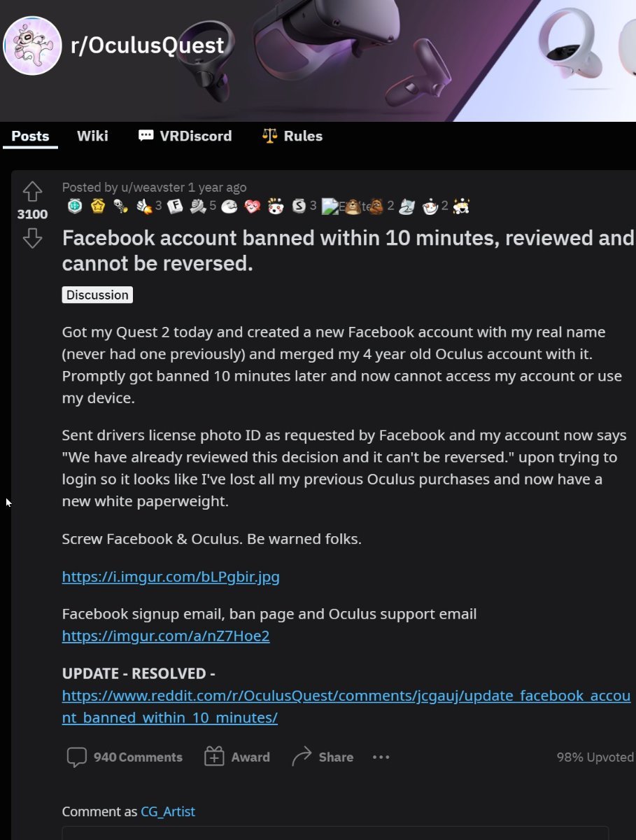
Task: Click the first teal platinum award icon
Action: [x=75, y=206]
